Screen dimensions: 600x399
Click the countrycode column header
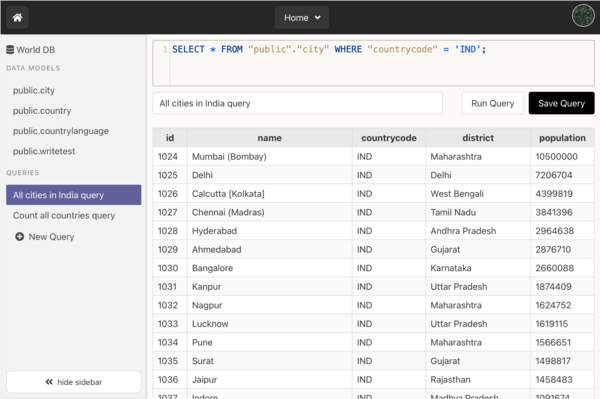click(389, 138)
